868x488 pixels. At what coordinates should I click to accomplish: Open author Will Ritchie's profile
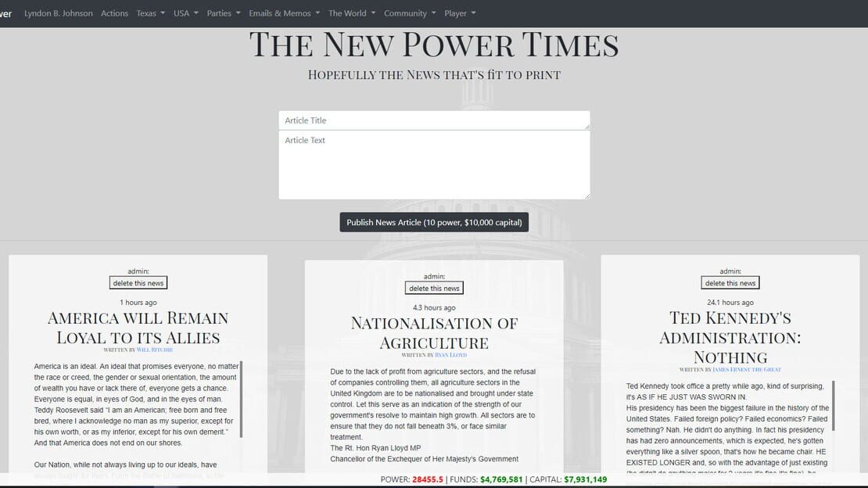click(155, 350)
